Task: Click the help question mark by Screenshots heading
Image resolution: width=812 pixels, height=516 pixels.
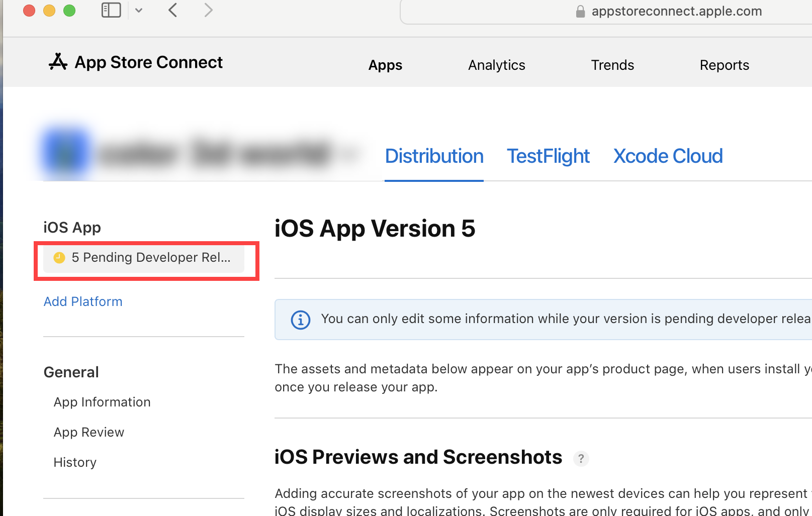Action: 581,458
